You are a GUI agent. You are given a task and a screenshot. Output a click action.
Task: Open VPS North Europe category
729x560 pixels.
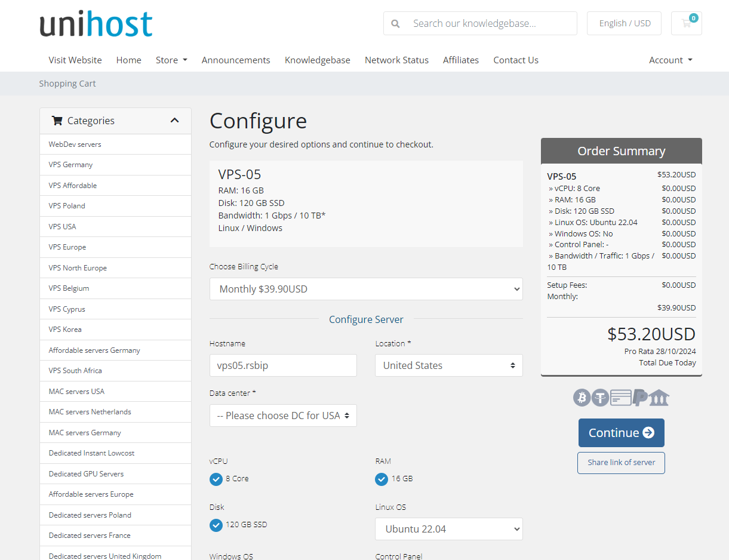tap(115, 268)
